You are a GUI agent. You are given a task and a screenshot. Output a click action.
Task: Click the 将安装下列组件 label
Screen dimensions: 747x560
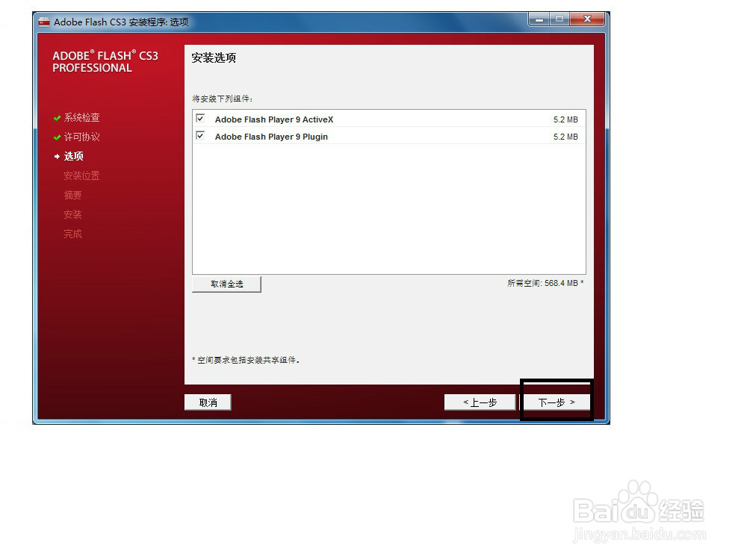point(222,99)
